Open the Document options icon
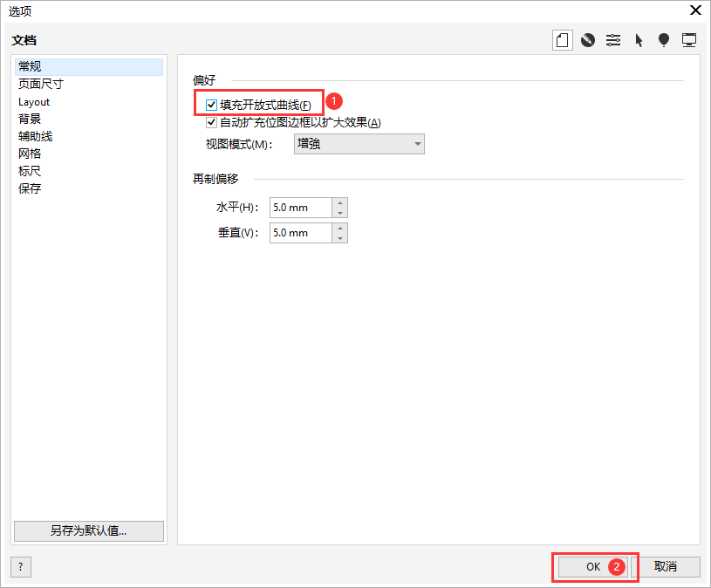This screenshot has height=588, width=711. tap(563, 40)
